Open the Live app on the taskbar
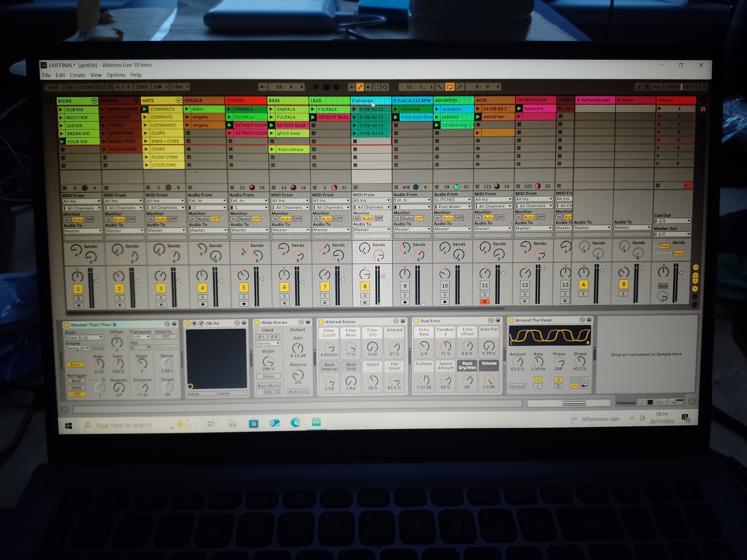Screen dimensions: 747x560 [x=316, y=422]
